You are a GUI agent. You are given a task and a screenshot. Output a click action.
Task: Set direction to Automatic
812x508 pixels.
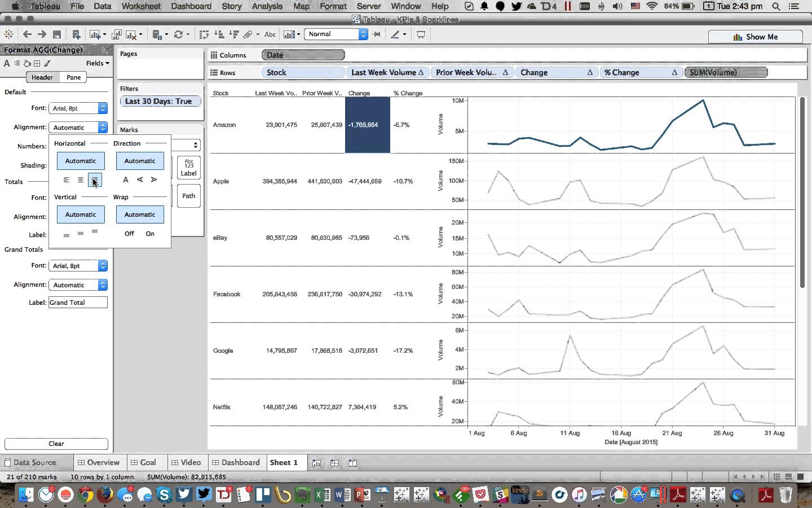(140, 161)
